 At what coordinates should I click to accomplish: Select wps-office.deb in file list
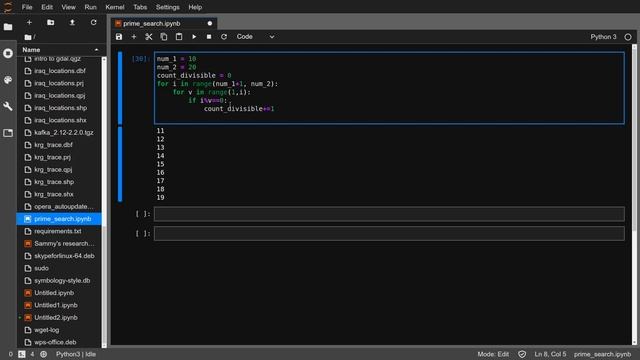click(x=59, y=342)
